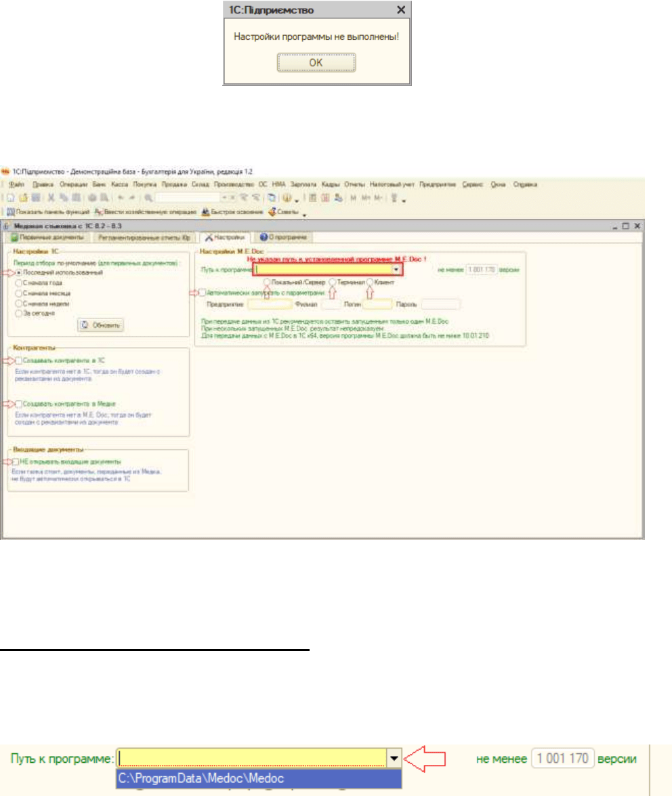Viewport: 672px width, 796px height.
Task: Open the Зарплата menu
Action: pyautogui.click(x=303, y=184)
